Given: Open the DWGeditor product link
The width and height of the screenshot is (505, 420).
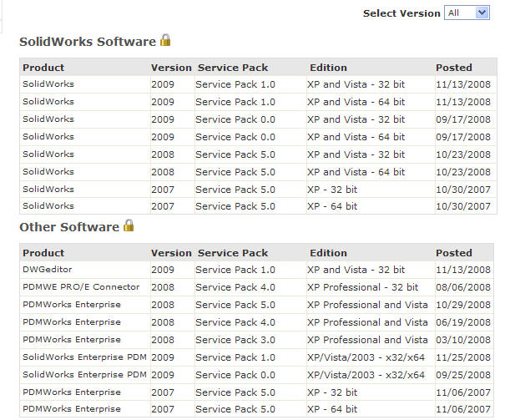Looking at the screenshot, I should [48, 269].
